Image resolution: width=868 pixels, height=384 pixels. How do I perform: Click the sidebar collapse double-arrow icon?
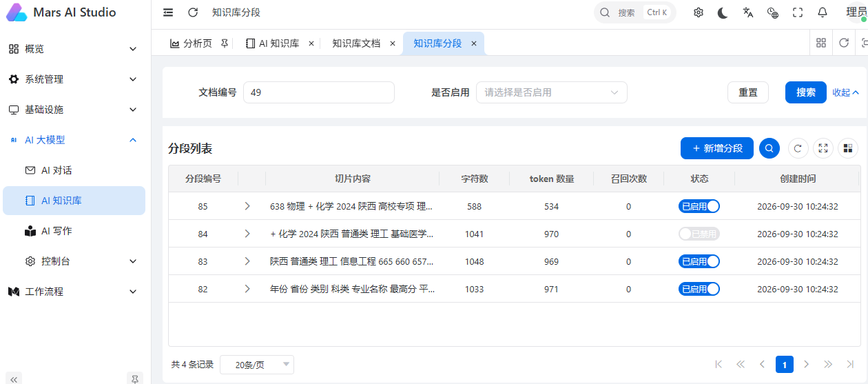(14, 378)
